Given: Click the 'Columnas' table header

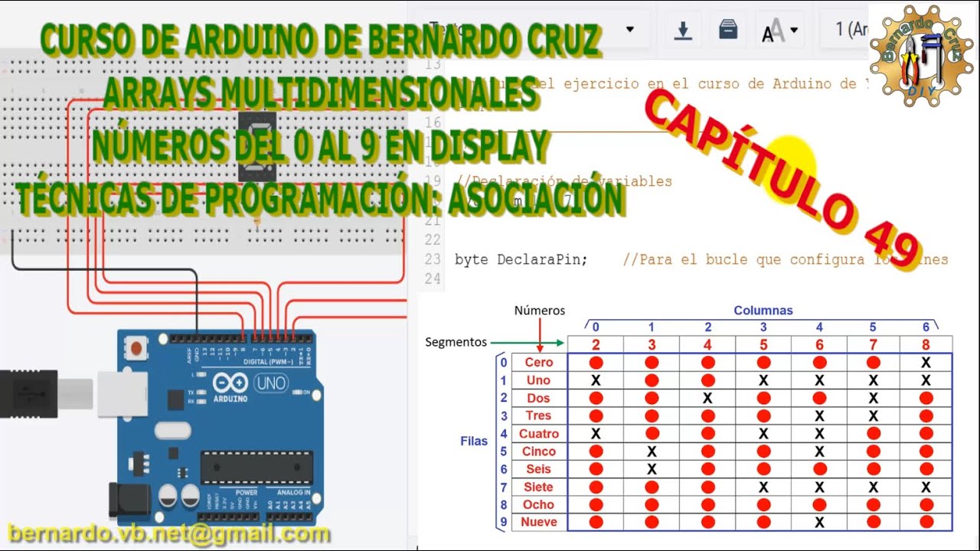Looking at the screenshot, I should [763, 311].
